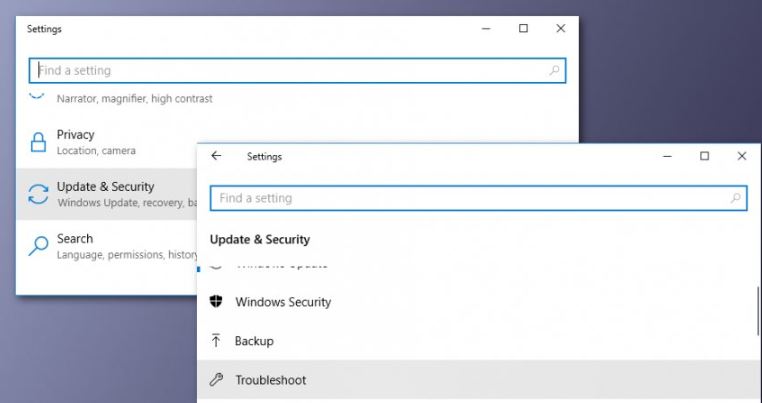Click search magnifier in back window's search box

pos(554,70)
